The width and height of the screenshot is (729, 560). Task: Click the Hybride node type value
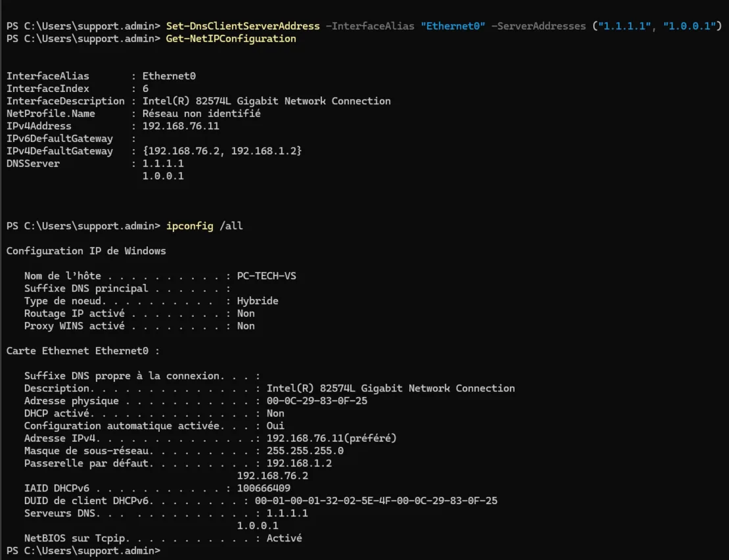258,301
